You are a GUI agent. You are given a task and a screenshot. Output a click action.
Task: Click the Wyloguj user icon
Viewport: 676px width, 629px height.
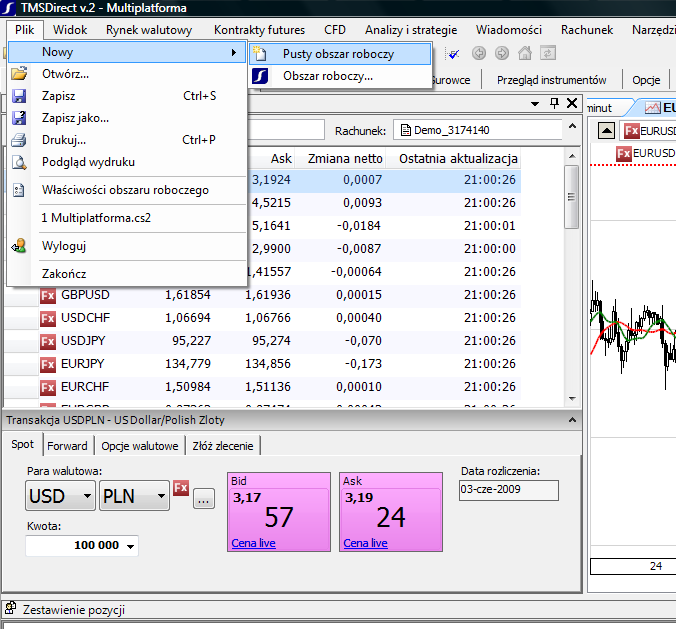[19, 246]
